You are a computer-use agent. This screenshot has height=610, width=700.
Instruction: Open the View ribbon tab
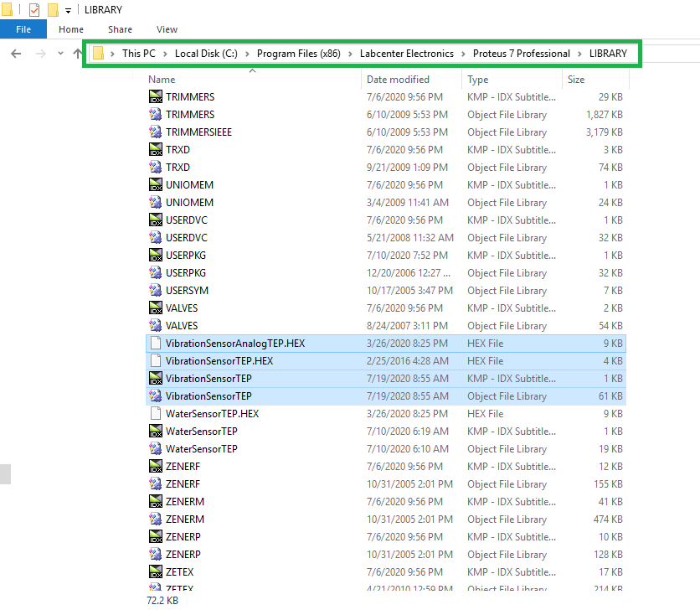click(167, 29)
